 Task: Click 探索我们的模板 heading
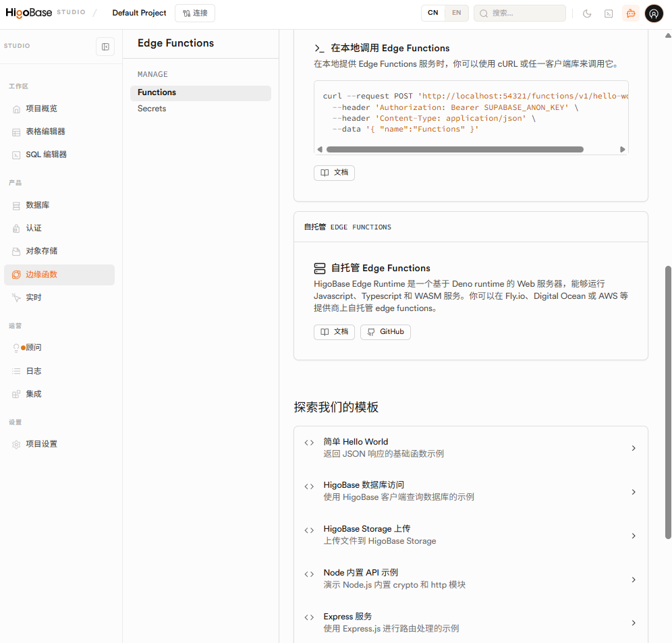pyautogui.click(x=336, y=408)
